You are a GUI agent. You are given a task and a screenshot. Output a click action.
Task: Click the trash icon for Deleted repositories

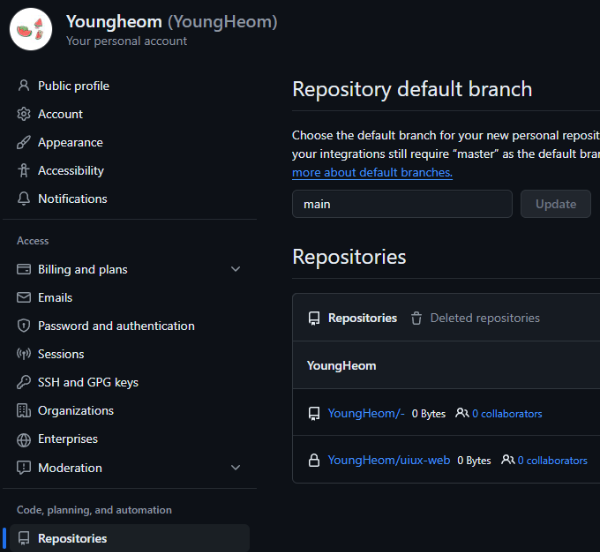(x=416, y=318)
